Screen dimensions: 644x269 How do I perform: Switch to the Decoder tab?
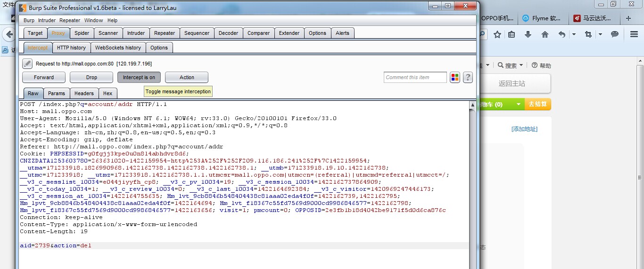(229, 33)
